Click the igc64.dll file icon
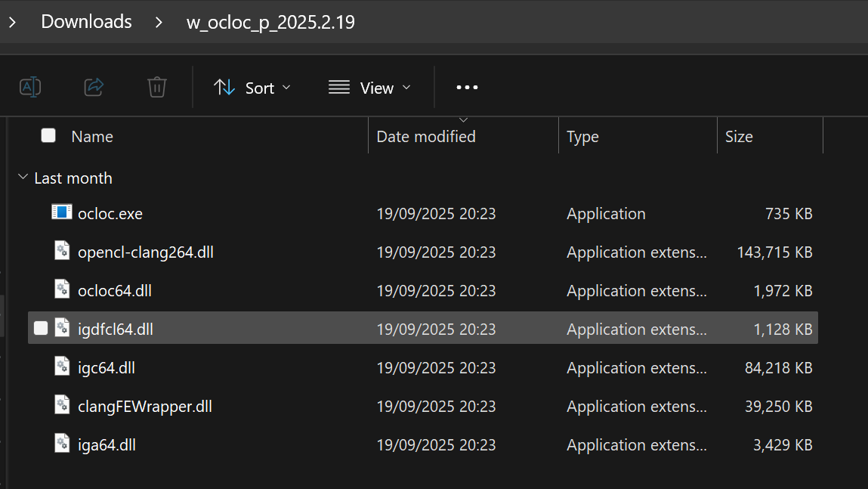Viewport: 868px width, 489px height. pyautogui.click(x=62, y=366)
